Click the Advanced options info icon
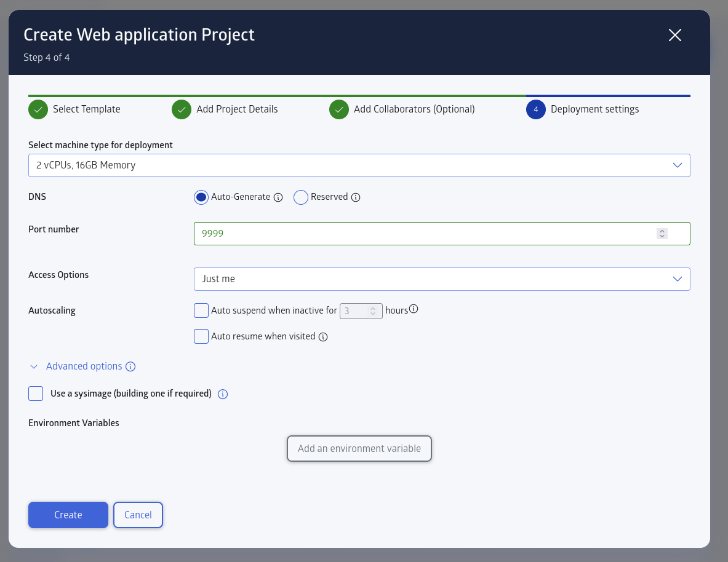This screenshot has width=728, height=562. point(130,366)
